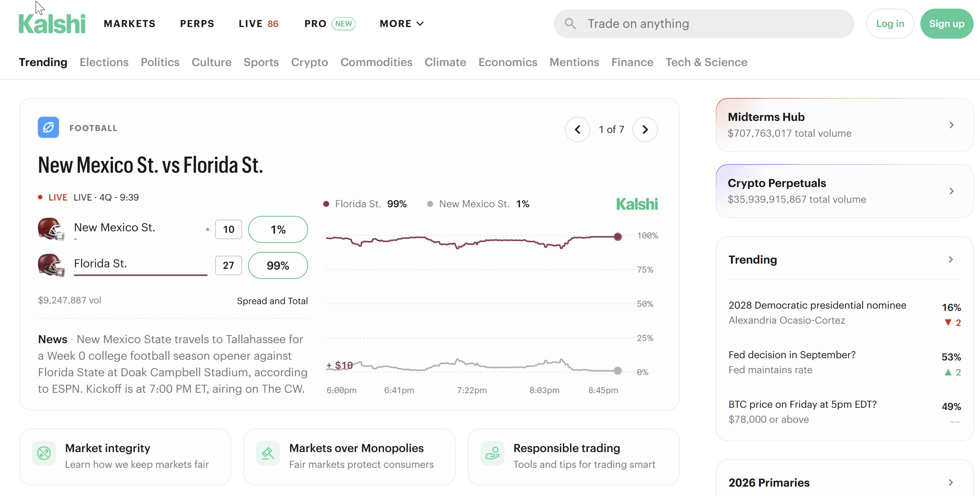Viewport: 980px width, 496px height.
Task: Open the Market integrity card
Action: tap(125, 457)
